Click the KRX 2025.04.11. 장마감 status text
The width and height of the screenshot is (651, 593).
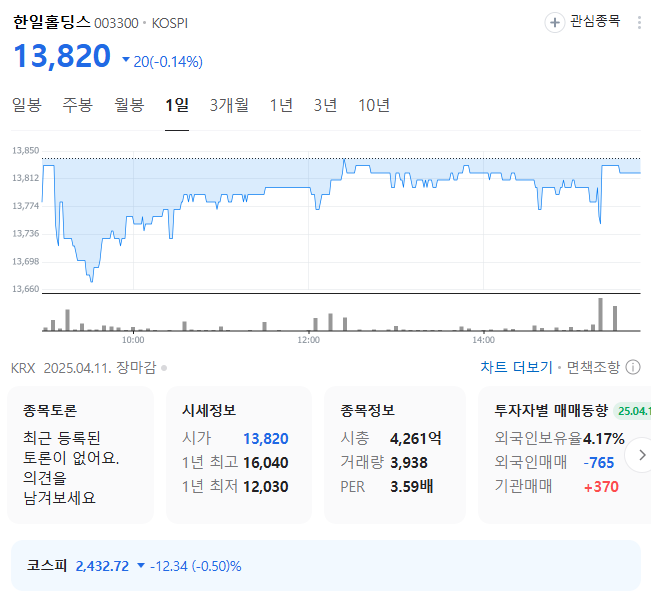[x=83, y=368]
